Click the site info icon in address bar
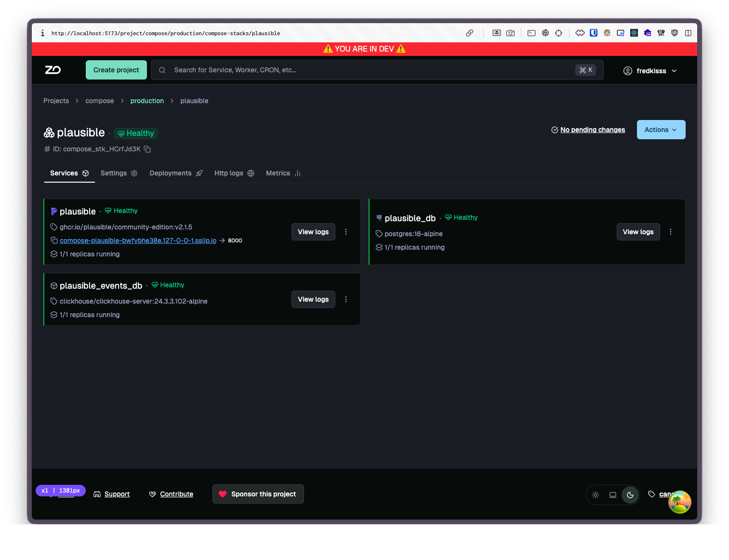This screenshot has width=729, height=560. click(42, 33)
